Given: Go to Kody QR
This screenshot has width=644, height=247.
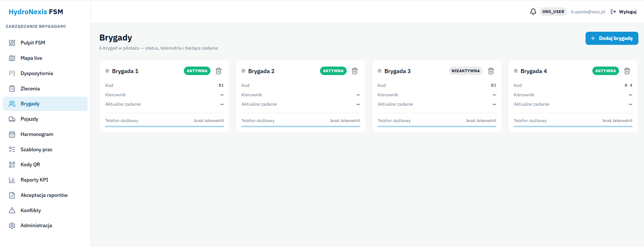Looking at the screenshot, I should 45,165.
